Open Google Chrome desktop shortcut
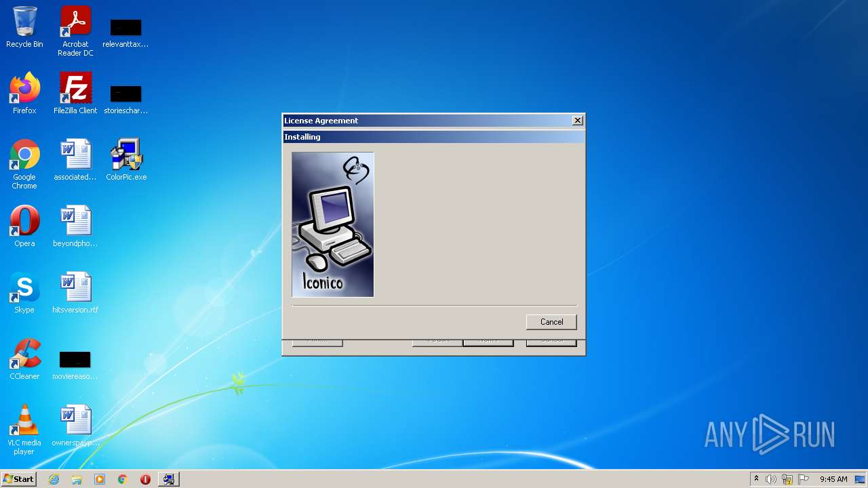868x488 pixels. click(x=24, y=164)
